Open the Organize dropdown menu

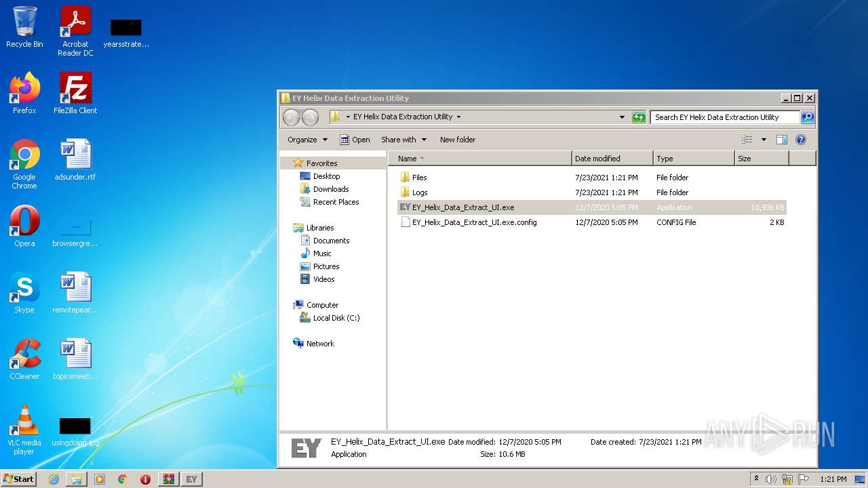click(307, 140)
